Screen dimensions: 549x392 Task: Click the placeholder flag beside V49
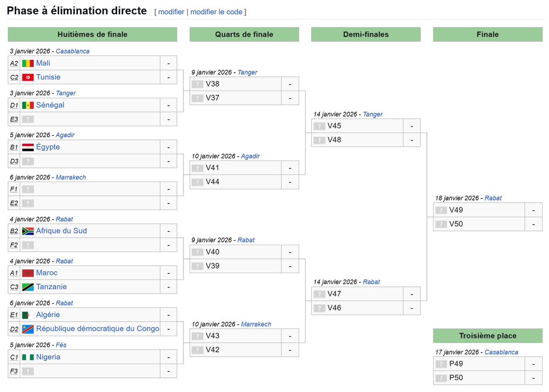coord(441,210)
